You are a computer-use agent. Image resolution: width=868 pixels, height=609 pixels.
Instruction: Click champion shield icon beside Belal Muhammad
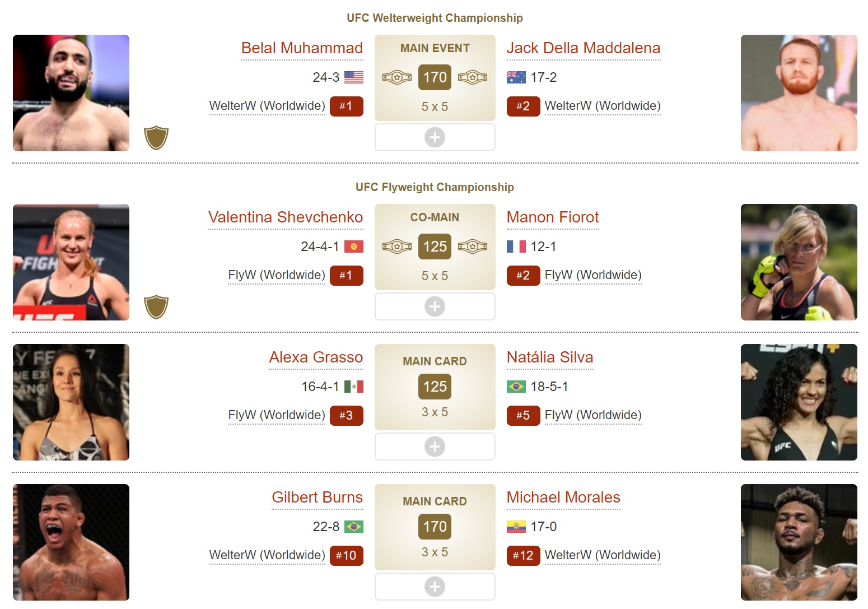coord(156,138)
